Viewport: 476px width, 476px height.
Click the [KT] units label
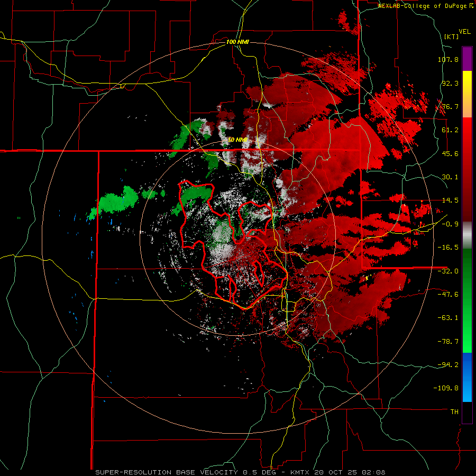click(452, 36)
